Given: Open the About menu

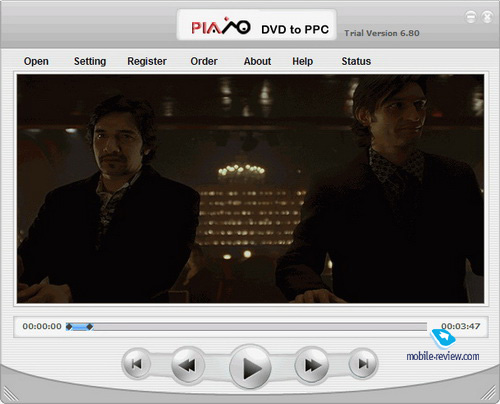Looking at the screenshot, I should [x=257, y=61].
